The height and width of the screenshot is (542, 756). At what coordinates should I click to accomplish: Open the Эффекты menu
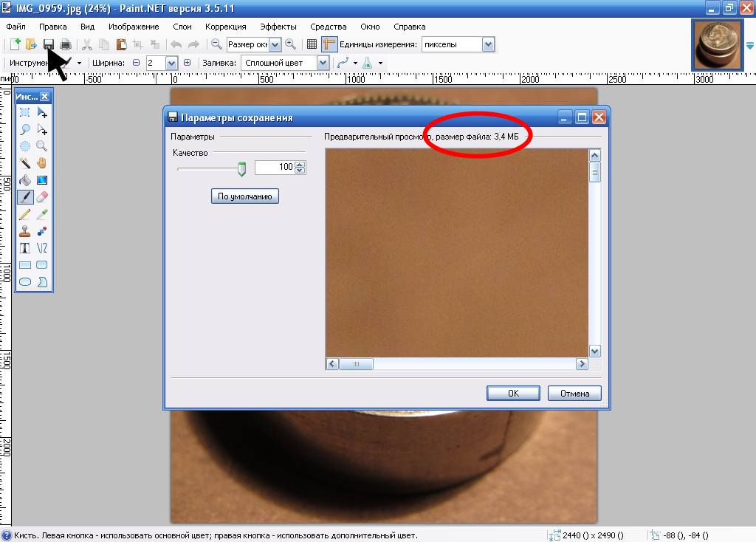(278, 27)
